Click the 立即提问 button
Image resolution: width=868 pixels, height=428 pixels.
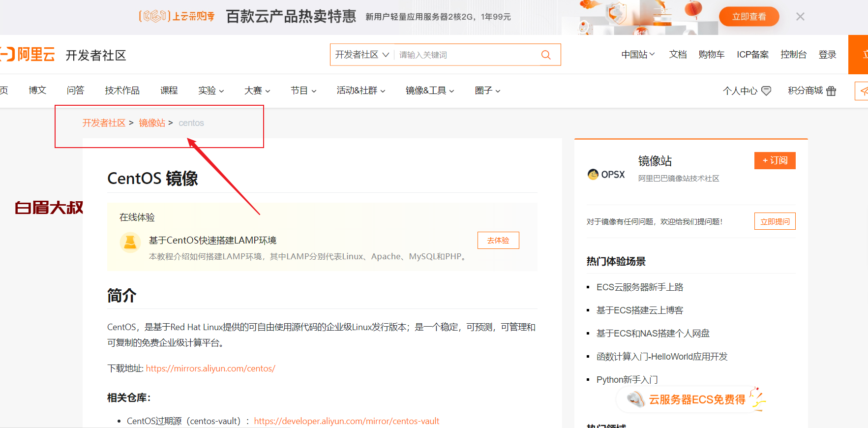click(775, 221)
